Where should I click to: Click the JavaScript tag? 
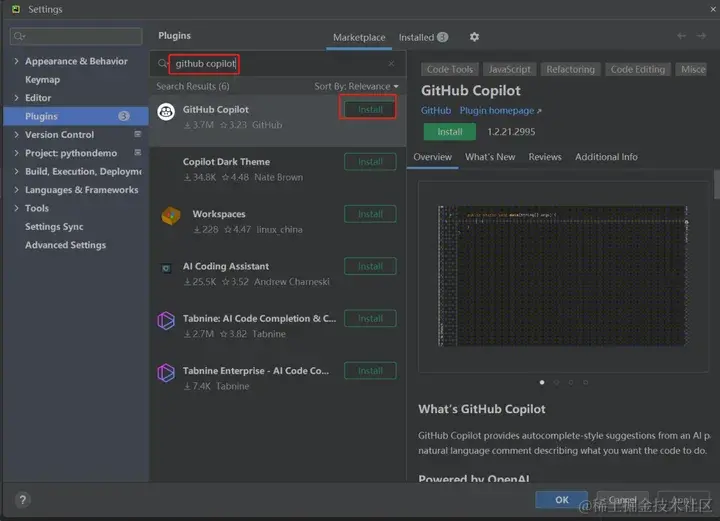click(509, 69)
